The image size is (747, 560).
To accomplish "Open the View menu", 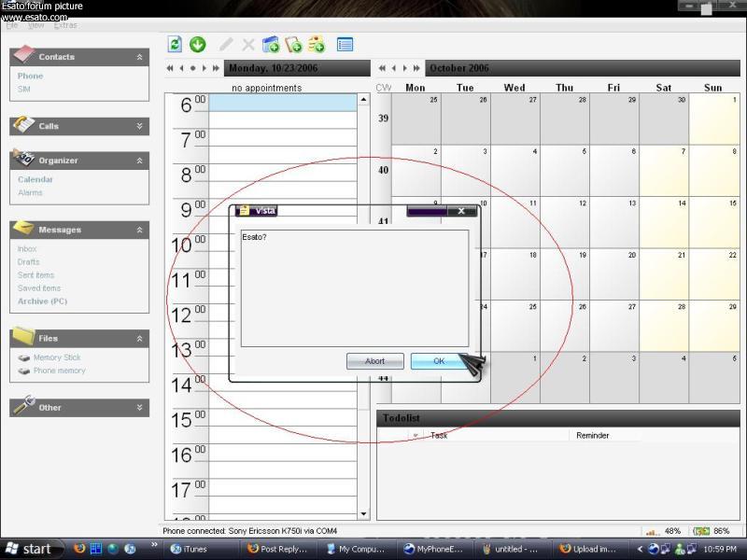I will coord(35,25).
